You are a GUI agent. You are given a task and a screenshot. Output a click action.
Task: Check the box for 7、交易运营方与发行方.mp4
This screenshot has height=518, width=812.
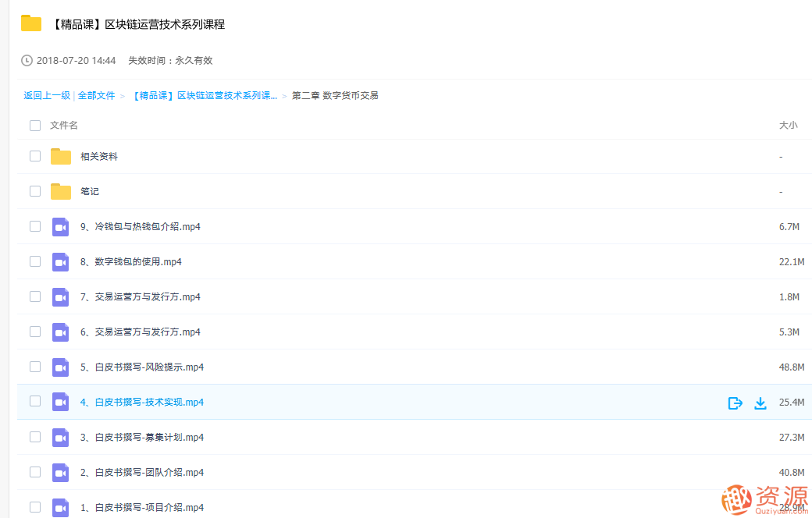[x=35, y=296]
